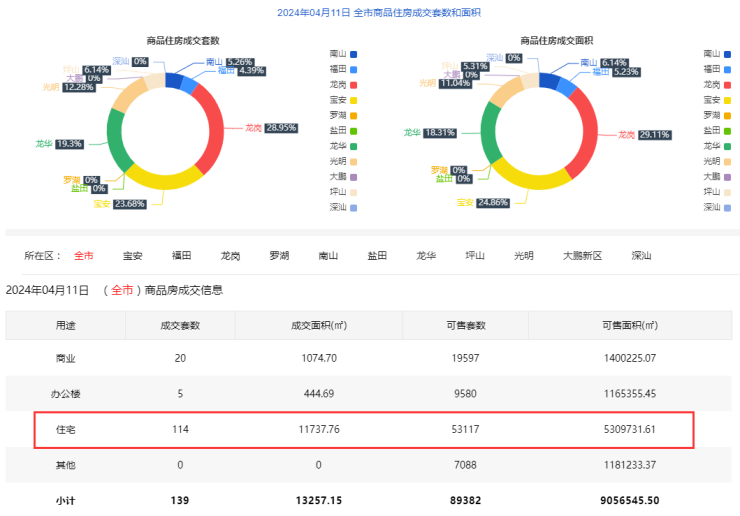Toggle 光明 legend in 商品住房成交面积 chart
740x516 pixels.
coord(717,161)
